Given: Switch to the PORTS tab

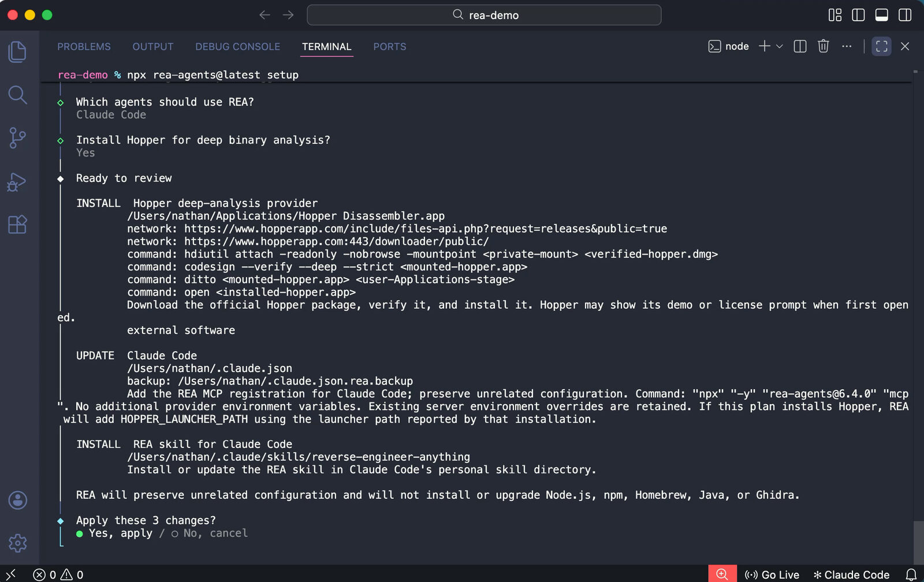Looking at the screenshot, I should click(x=390, y=47).
